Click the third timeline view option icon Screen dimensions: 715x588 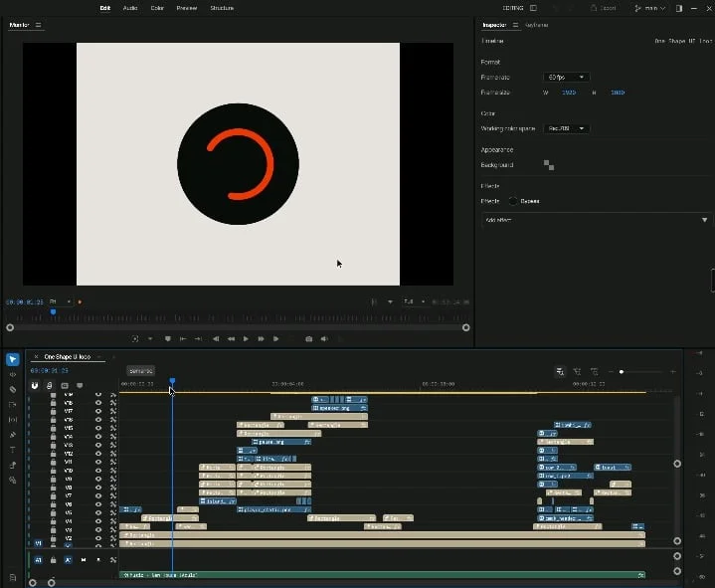pyautogui.click(x=594, y=372)
